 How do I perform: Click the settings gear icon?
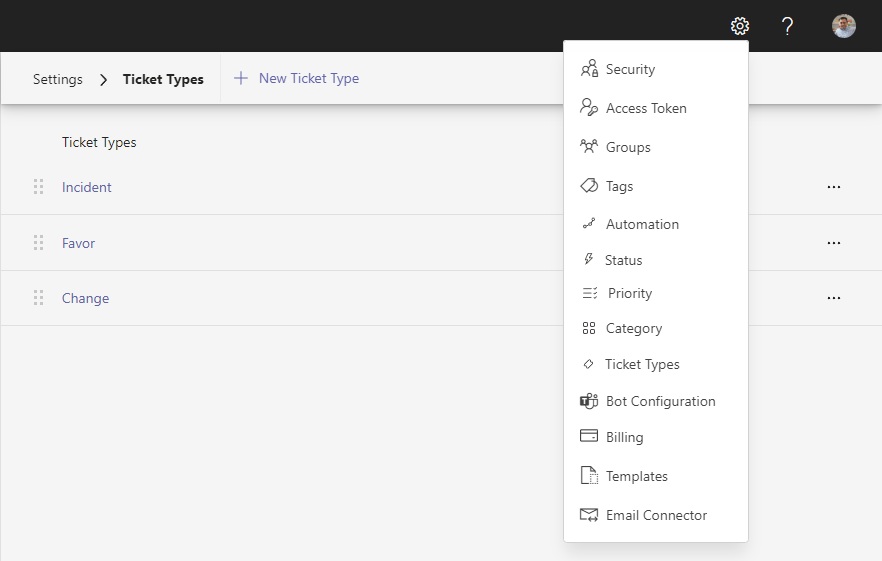click(740, 26)
